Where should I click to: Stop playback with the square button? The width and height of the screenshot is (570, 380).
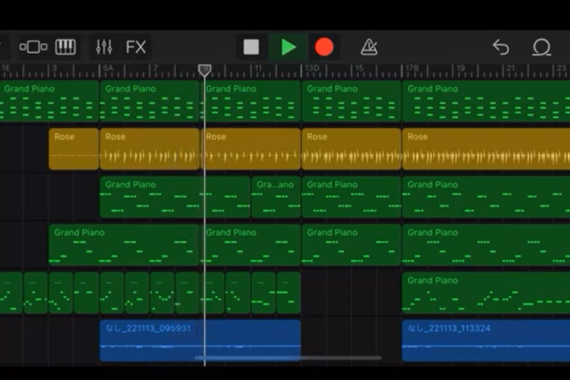pyautogui.click(x=251, y=47)
